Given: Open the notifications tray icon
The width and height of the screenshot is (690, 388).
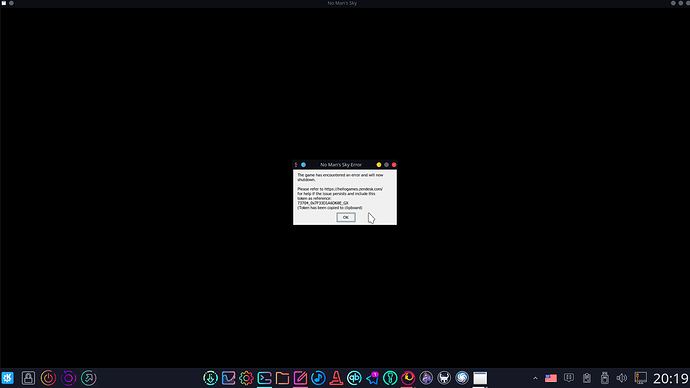Looking at the screenshot, I should [569, 378].
